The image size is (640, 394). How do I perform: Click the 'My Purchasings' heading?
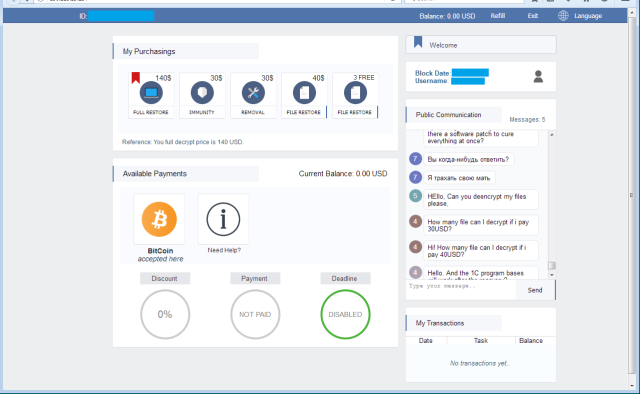(x=149, y=51)
